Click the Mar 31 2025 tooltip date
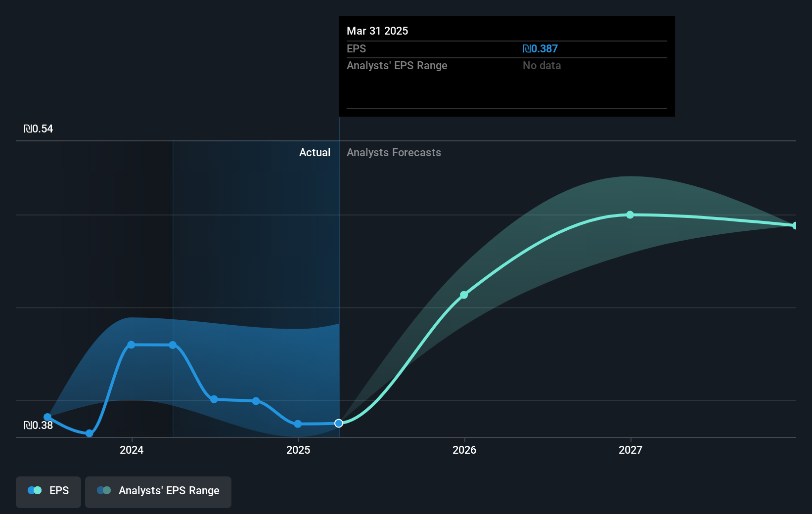The height and width of the screenshot is (514, 812). point(377,31)
